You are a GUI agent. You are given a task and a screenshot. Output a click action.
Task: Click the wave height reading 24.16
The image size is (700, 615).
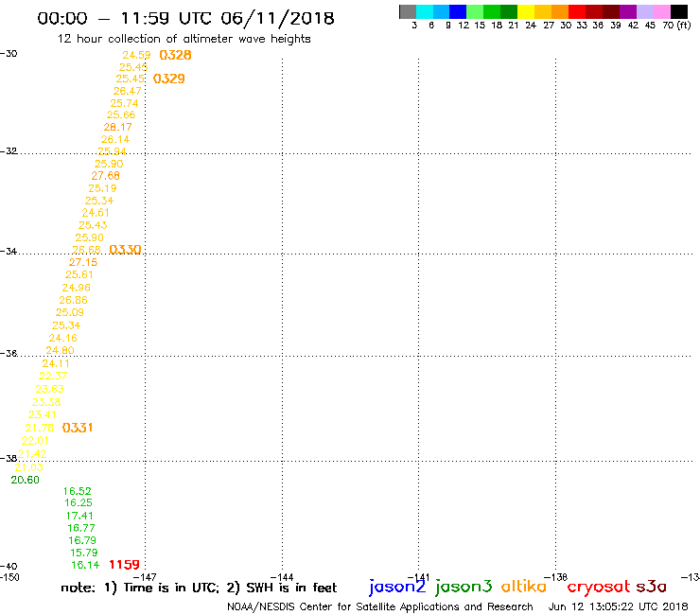pyautogui.click(x=63, y=338)
